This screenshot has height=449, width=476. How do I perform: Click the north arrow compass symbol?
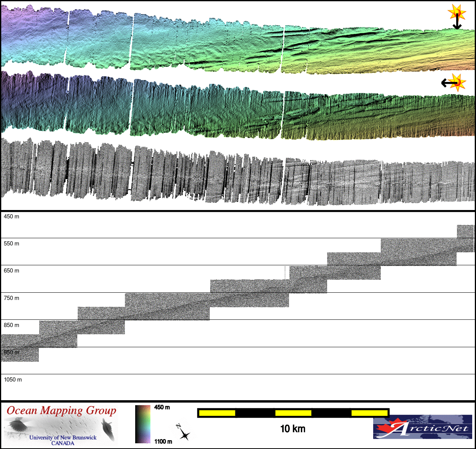(x=183, y=432)
